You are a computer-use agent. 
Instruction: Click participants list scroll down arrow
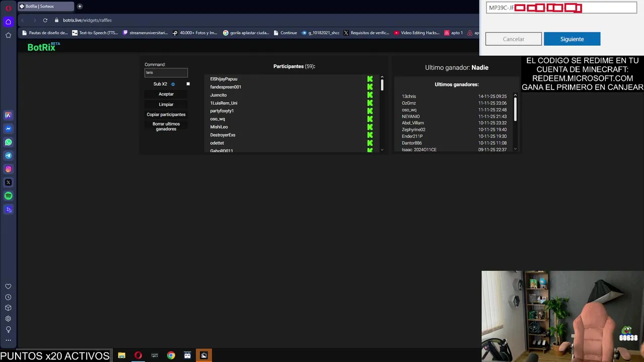[x=382, y=150]
